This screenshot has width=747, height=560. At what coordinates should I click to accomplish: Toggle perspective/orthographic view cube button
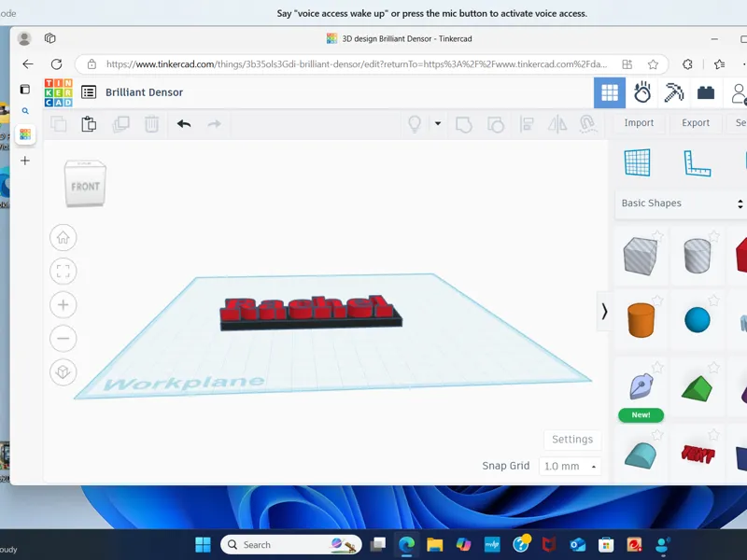(63, 371)
